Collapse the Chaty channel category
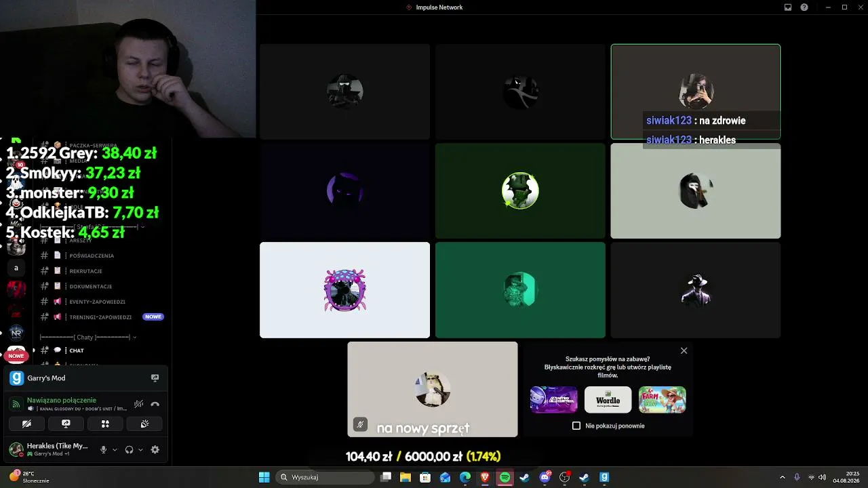 (88, 337)
